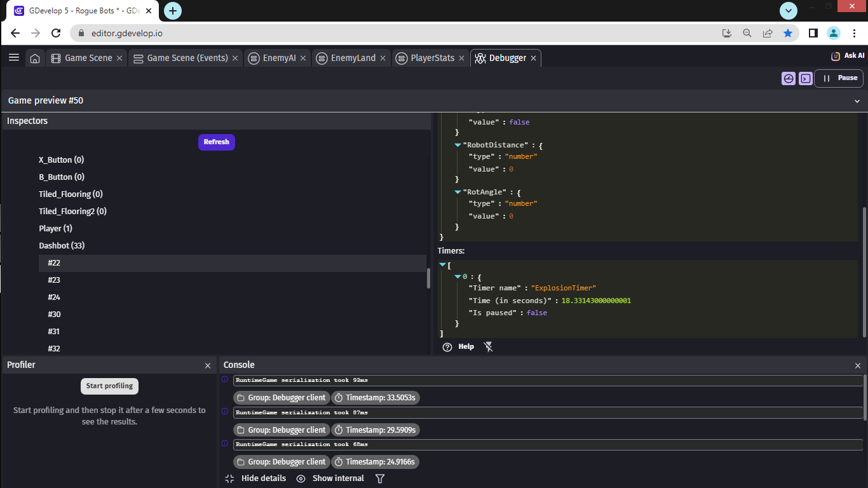
Task: Select Dashbot instance #24 in the inspector list
Action: pyautogui.click(x=54, y=297)
